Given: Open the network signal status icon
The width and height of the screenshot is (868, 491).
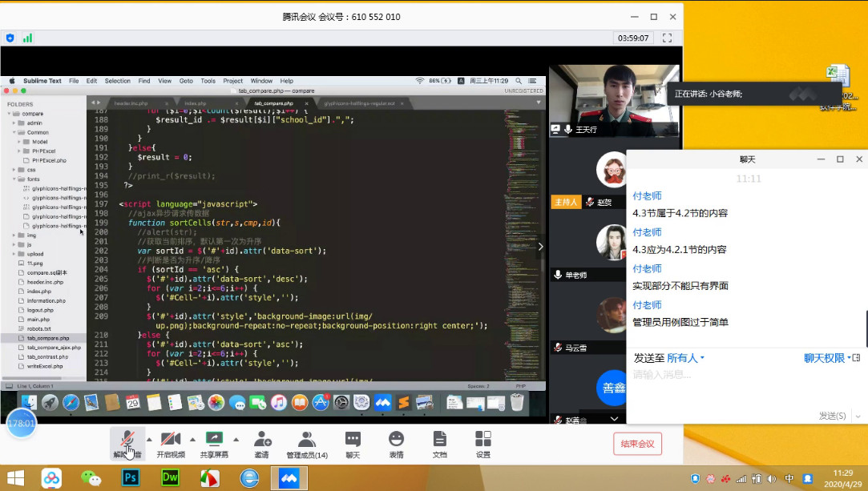Looking at the screenshot, I should tap(28, 38).
